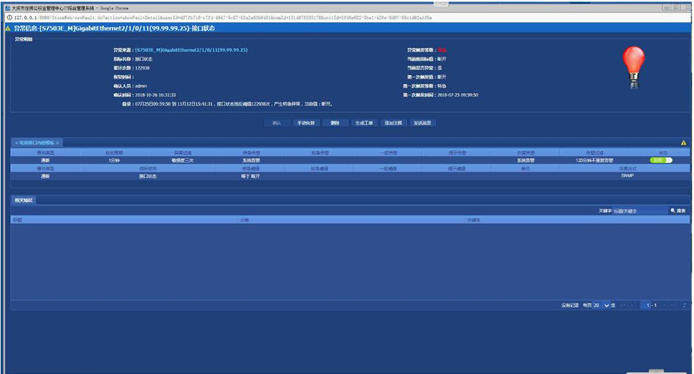Click the magnifier search icon in the knowledge panel
The height and width of the screenshot is (374, 694).
[673, 211]
